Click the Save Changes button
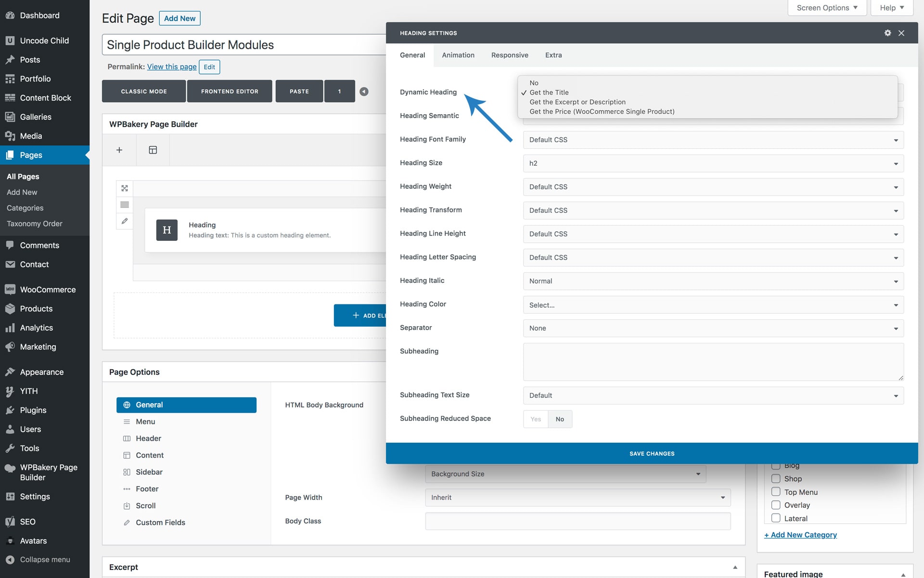The height and width of the screenshot is (578, 924). coord(652,453)
